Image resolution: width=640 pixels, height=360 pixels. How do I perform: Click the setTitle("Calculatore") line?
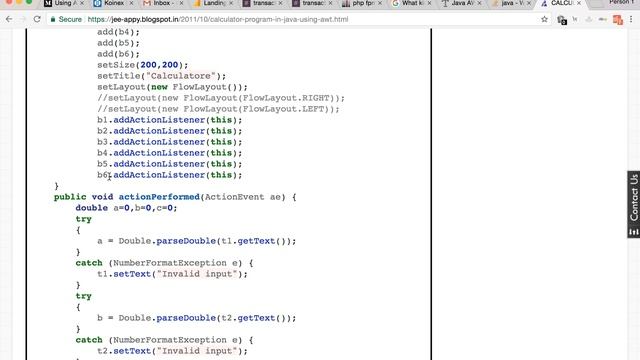point(161,76)
